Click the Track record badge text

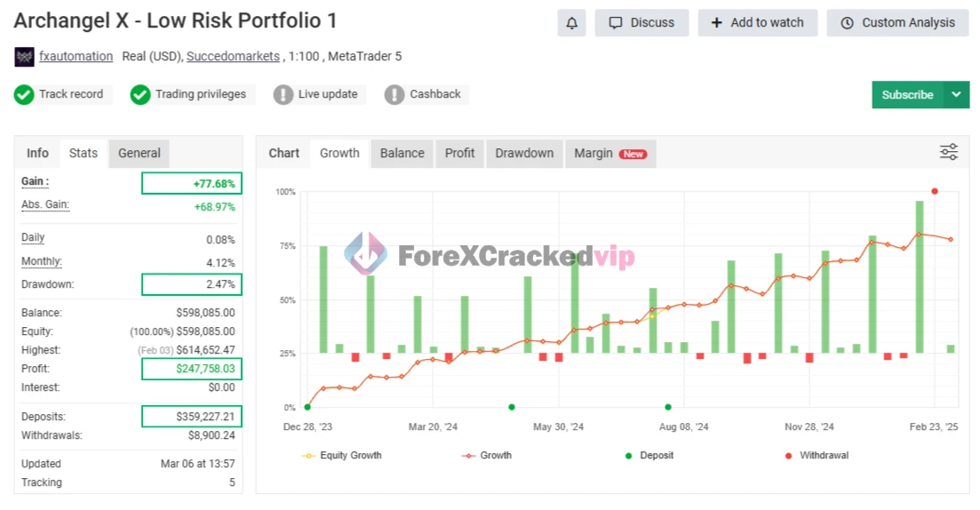point(71,94)
